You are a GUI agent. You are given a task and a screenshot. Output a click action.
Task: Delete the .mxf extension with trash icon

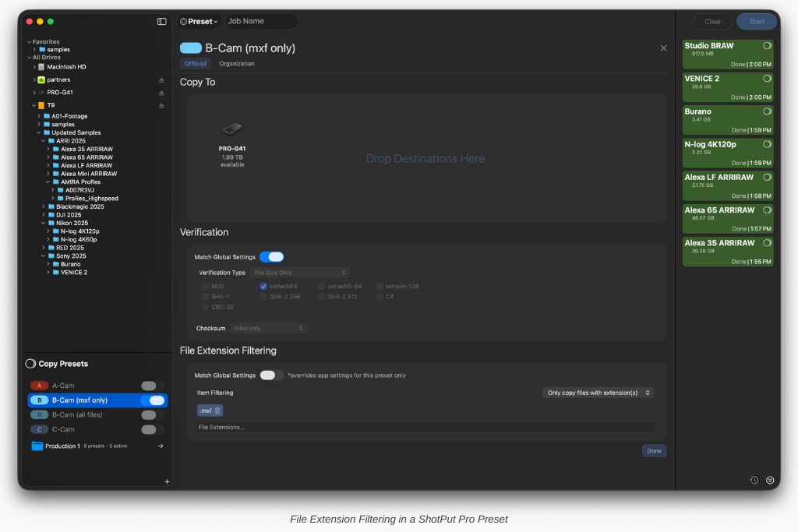pos(217,410)
